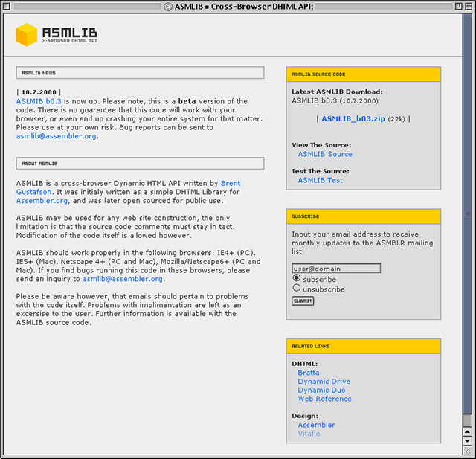Select the unsubscribe radio button
Image resolution: width=476 pixels, height=459 pixels.
[x=297, y=288]
